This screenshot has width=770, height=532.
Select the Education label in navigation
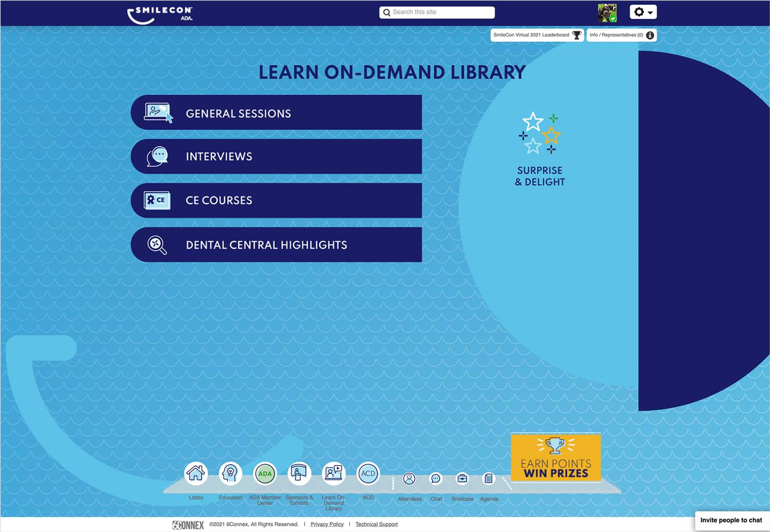230,498
